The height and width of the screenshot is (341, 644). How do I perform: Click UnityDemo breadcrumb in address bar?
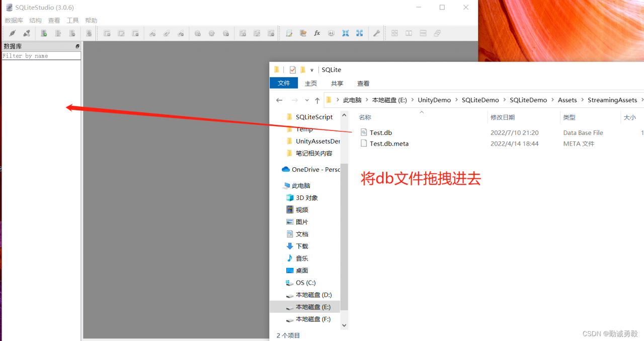pyautogui.click(x=434, y=100)
